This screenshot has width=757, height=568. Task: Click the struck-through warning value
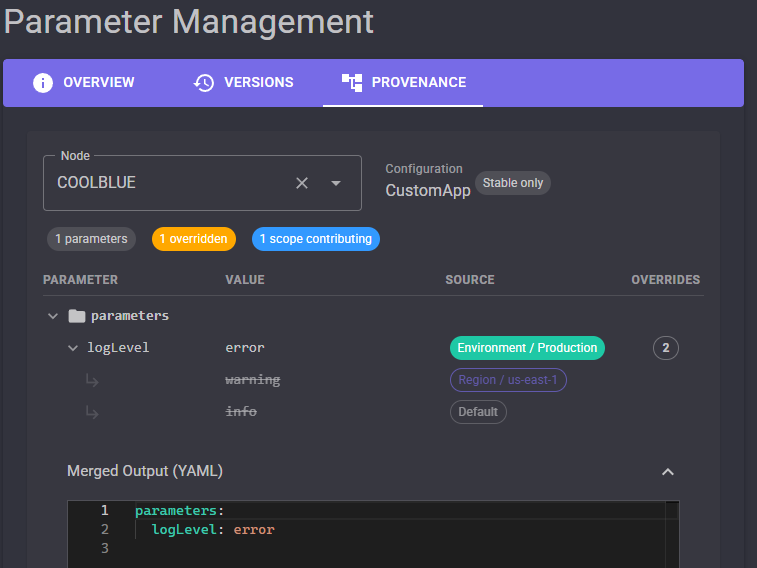[252, 380]
